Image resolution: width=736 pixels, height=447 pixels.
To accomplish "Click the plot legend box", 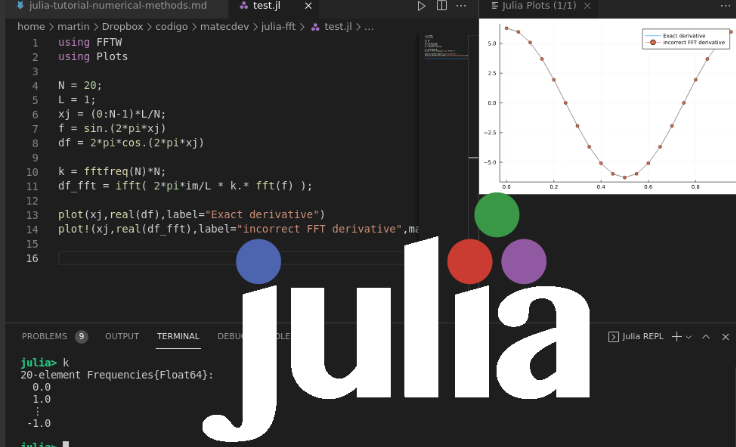I will (x=685, y=39).
